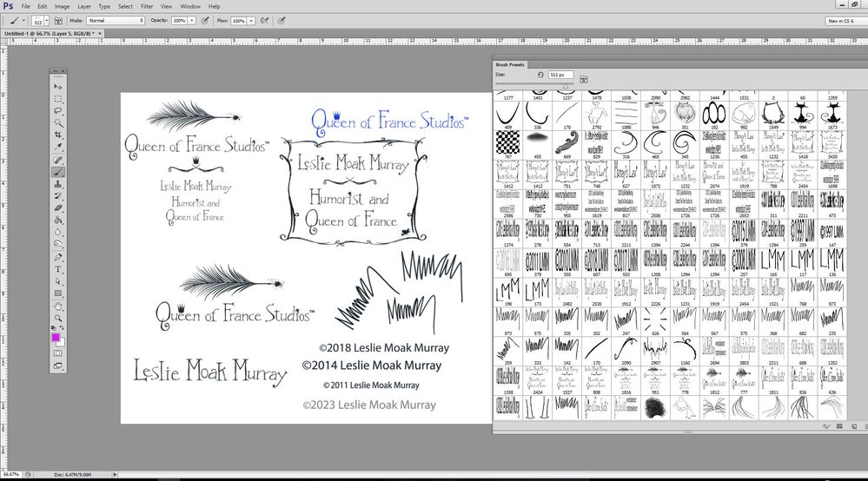Screen dimensions: 868x481
Task: Select the Hand tool
Action: coord(57,306)
